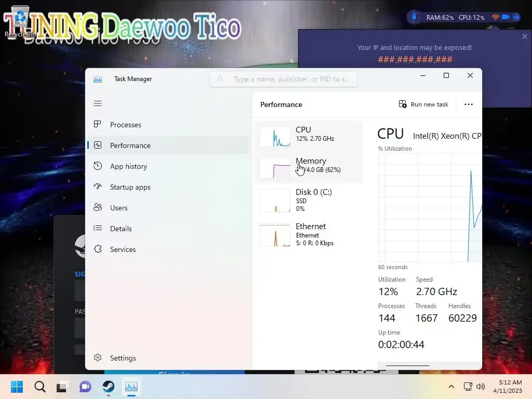532x399 pixels.
Task: Click the Handles value 60229
Action: 462,318
